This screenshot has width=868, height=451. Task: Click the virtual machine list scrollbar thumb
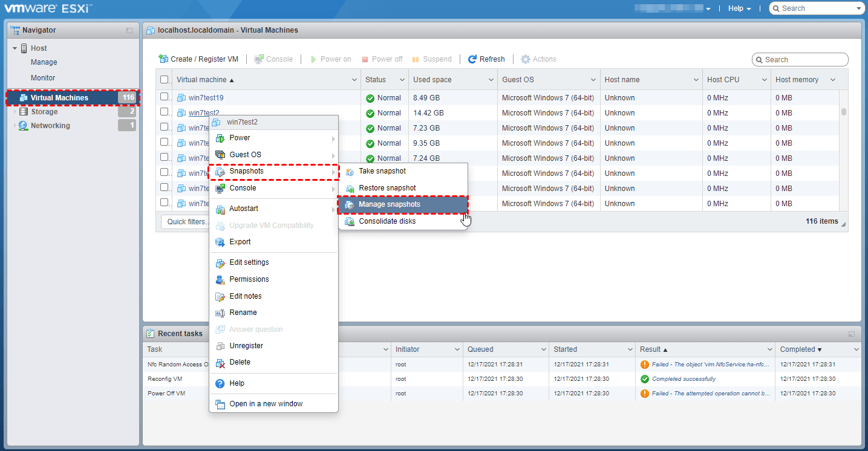[843, 112]
